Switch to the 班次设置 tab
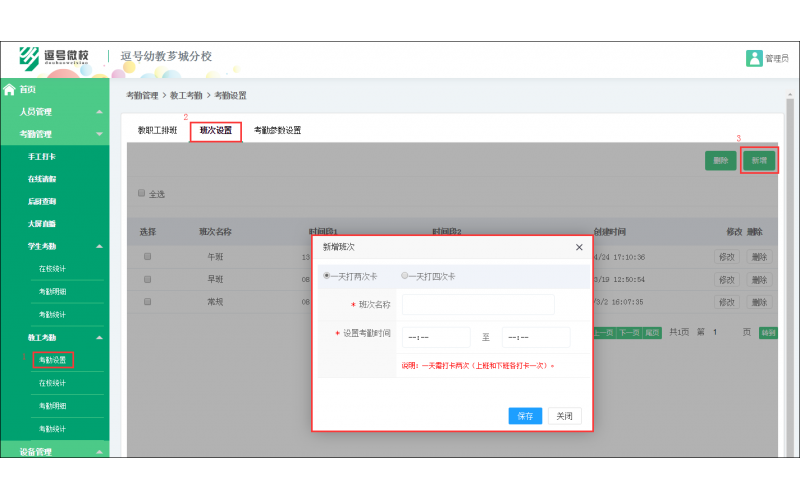The image size is (800, 500). [216, 131]
